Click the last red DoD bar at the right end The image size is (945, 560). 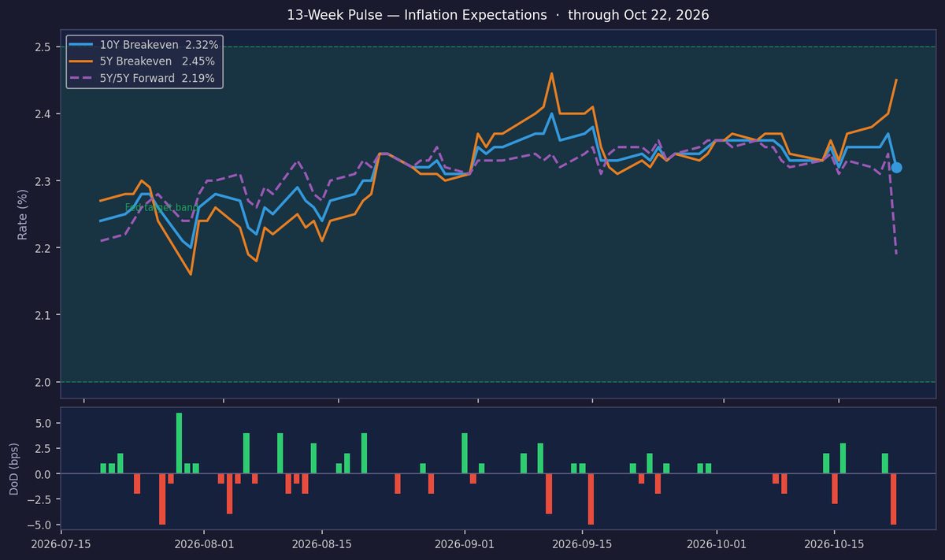893,499
